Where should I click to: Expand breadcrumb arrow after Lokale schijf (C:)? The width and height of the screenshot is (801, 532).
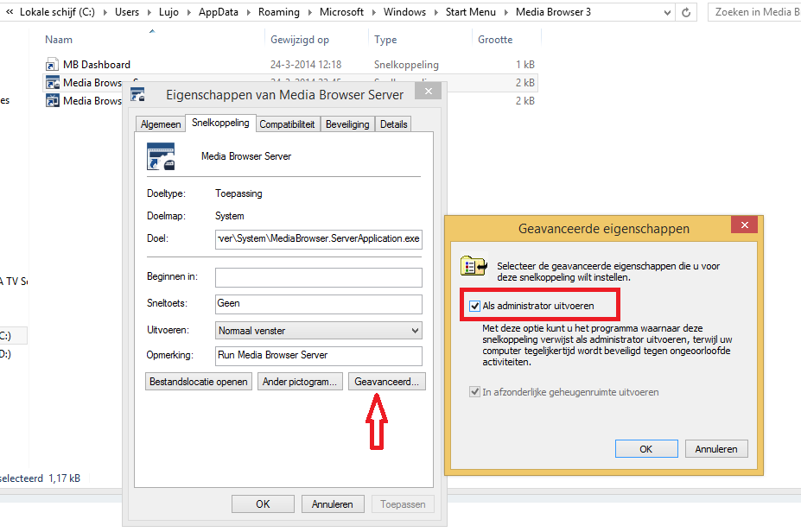point(105,12)
